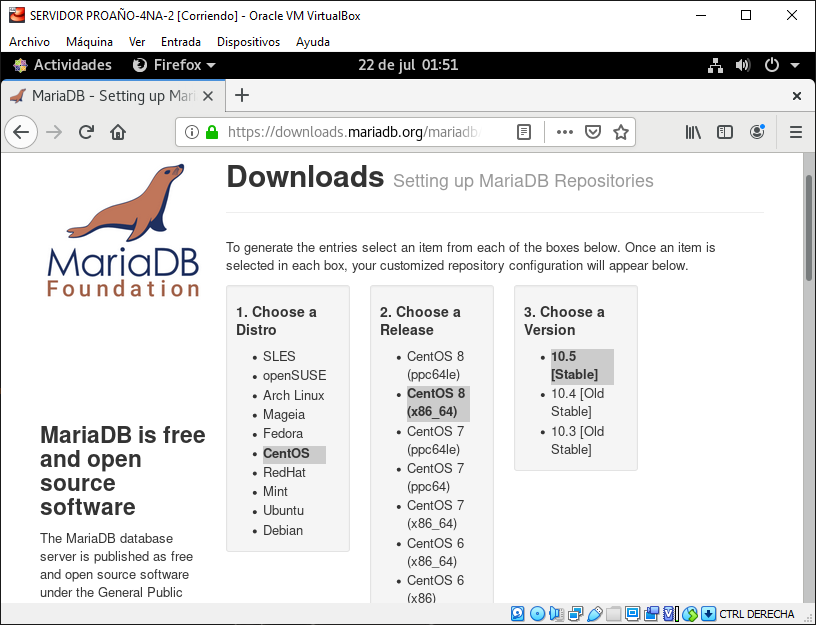
Task: Toggle reader view in address bar
Action: tap(524, 132)
